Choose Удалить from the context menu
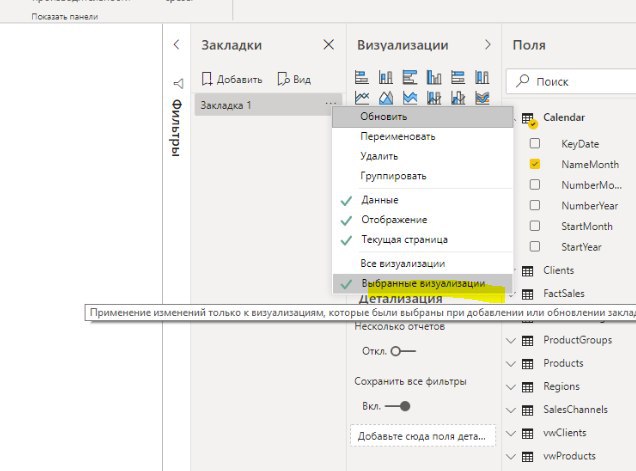Image resolution: width=636 pixels, height=471 pixels. [423, 156]
